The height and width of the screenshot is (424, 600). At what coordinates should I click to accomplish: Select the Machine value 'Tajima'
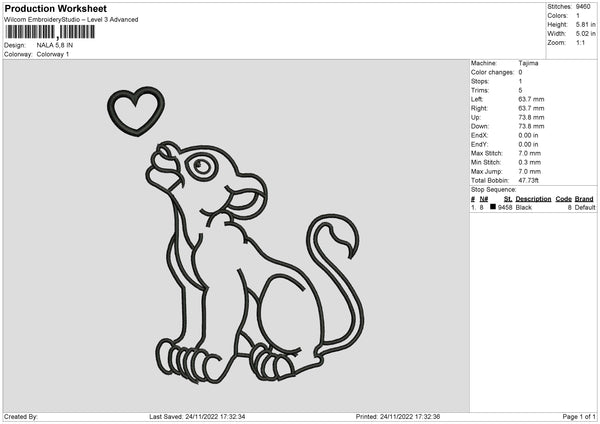[x=528, y=63]
